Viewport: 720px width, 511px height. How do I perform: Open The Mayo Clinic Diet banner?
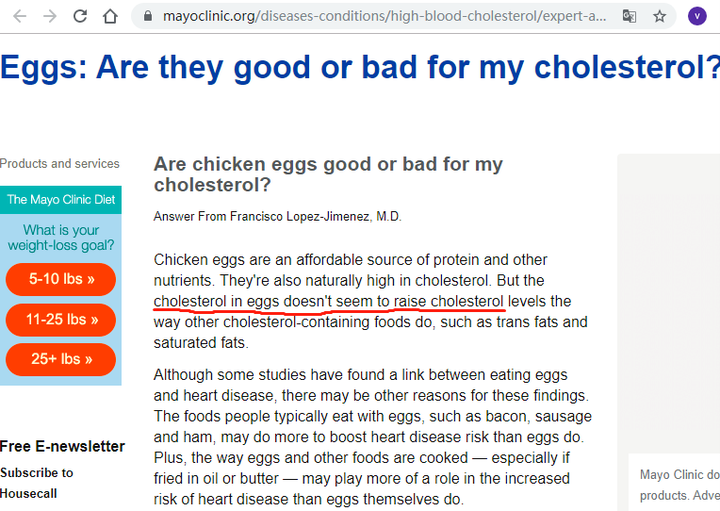(61, 199)
